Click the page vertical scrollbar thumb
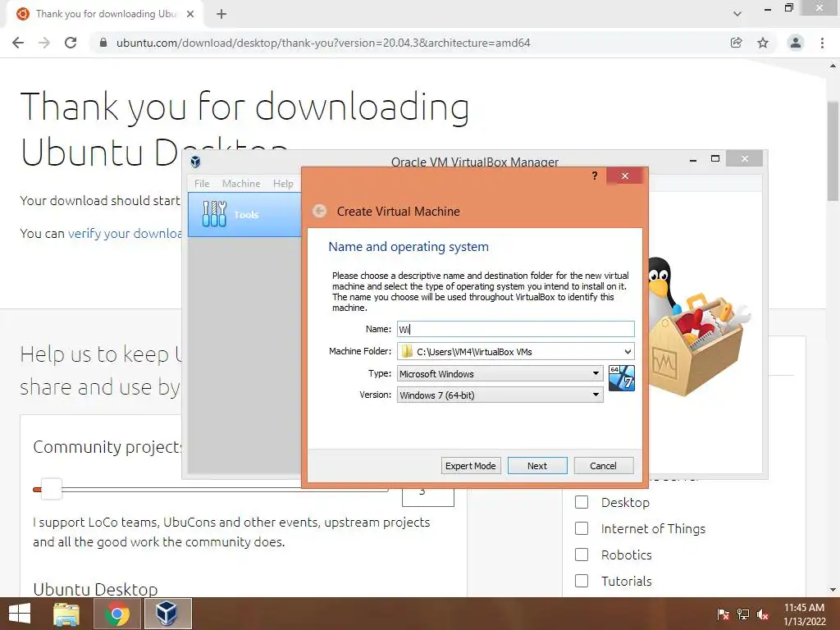Screen dimensions: 840x630 (x=833, y=150)
